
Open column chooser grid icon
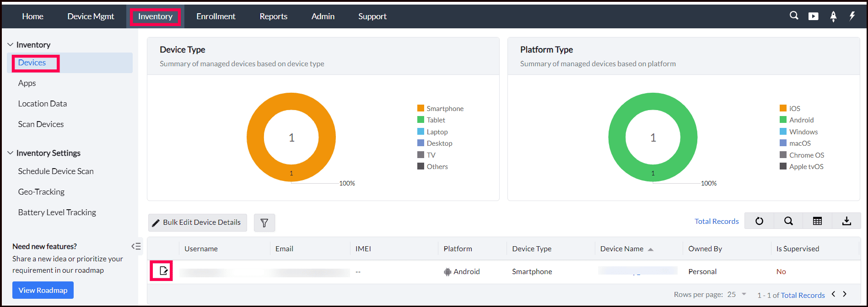pos(817,221)
